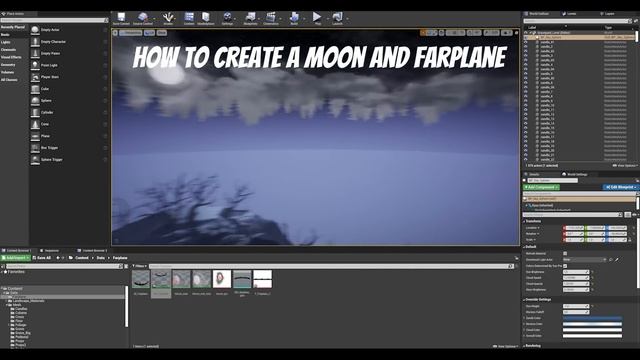This screenshot has width=640, height=360.
Task: Open the Geometry category in Place Actors
Action: [8, 64]
